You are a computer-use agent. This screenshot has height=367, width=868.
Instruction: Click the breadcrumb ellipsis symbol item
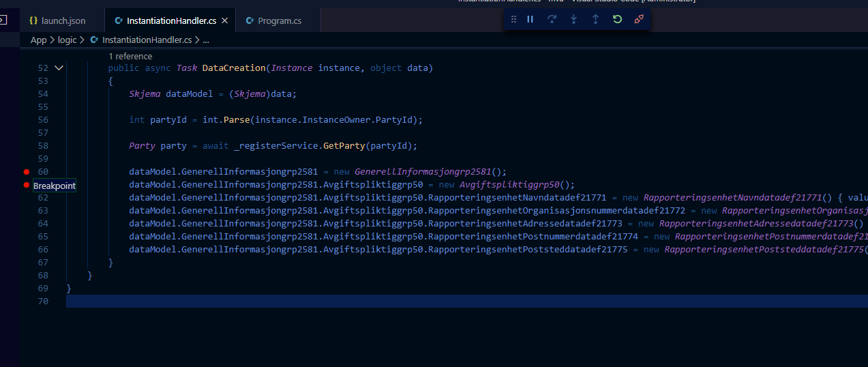pyautogui.click(x=206, y=40)
